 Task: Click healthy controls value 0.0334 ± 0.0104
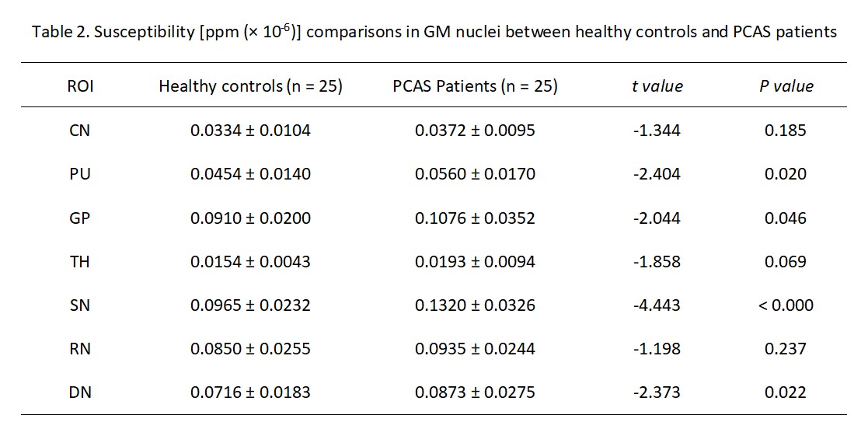coord(250,131)
